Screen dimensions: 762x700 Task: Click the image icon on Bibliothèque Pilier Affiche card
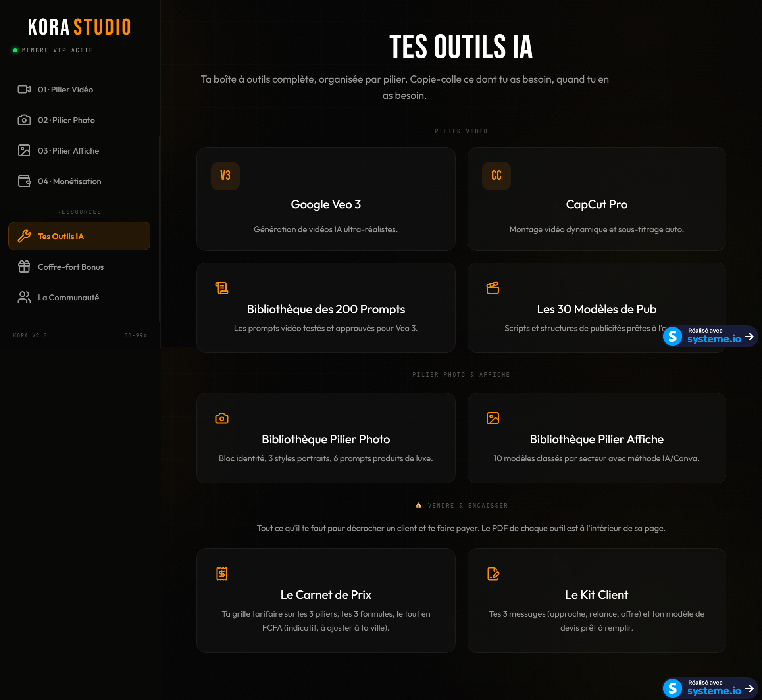coord(493,418)
